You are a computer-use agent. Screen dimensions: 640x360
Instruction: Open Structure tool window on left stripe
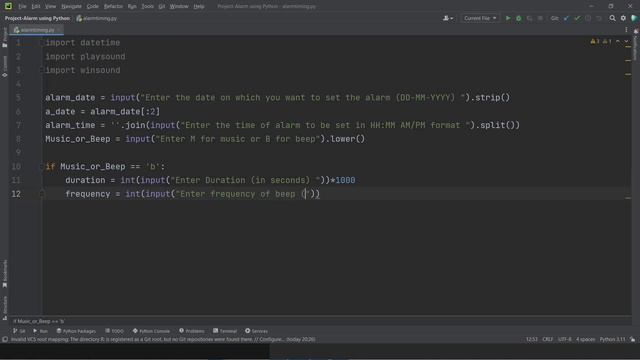pos(4,308)
